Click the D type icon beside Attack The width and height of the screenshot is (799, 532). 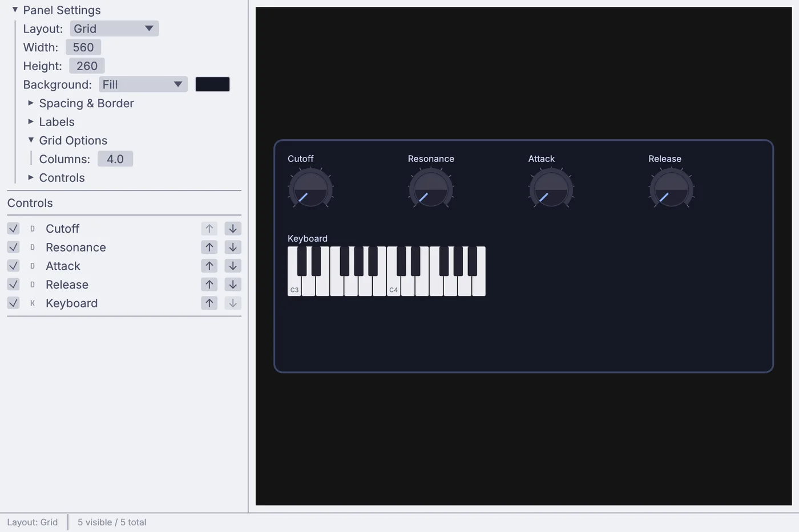click(33, 266)
